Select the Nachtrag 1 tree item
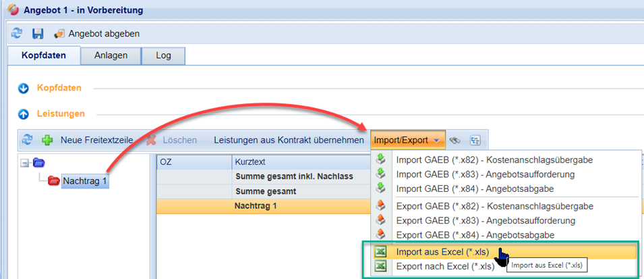Viewport: 644px width, 279px height. click(84, 181)
